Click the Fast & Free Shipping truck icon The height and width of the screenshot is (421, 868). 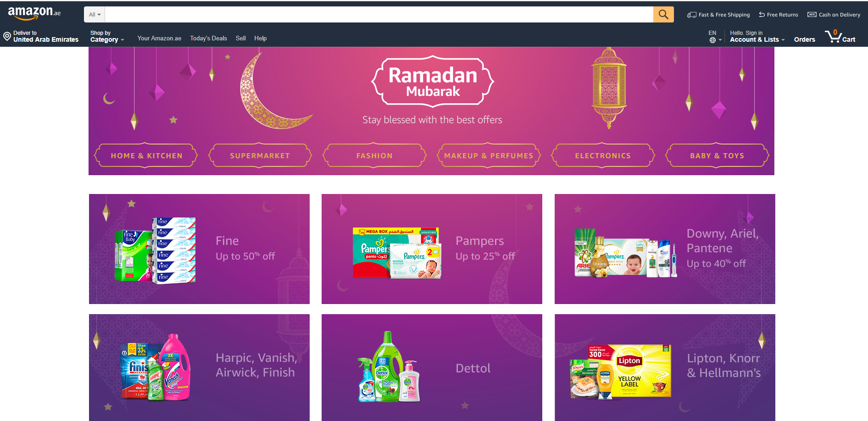pos(691,15)
